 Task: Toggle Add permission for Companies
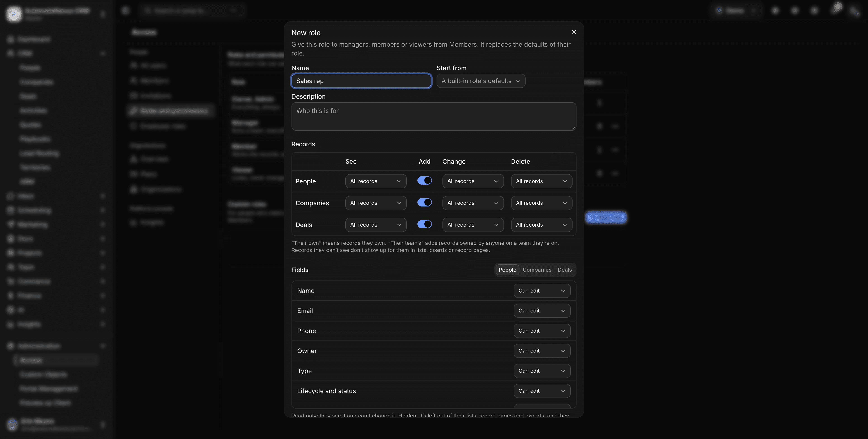click(x=424, y=202)
